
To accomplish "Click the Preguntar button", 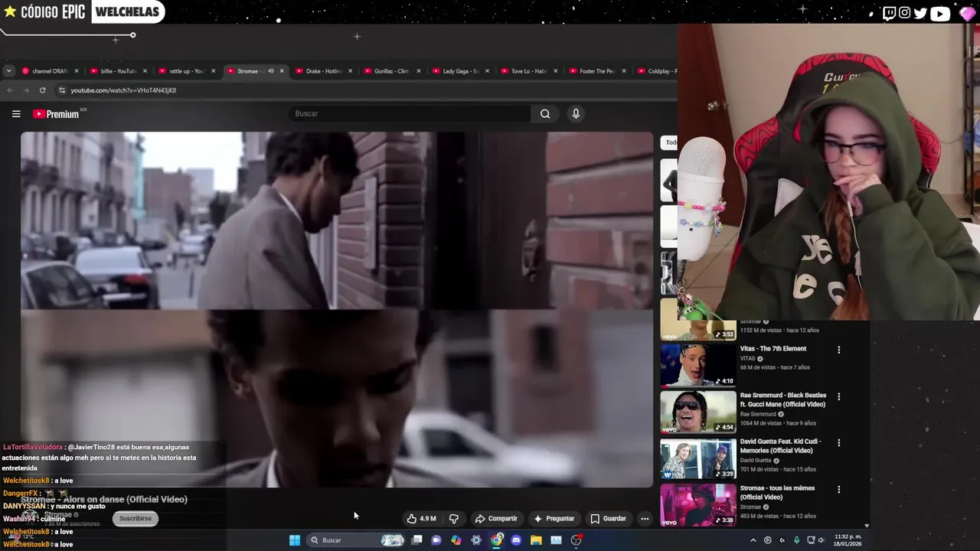I will point(554,519).
